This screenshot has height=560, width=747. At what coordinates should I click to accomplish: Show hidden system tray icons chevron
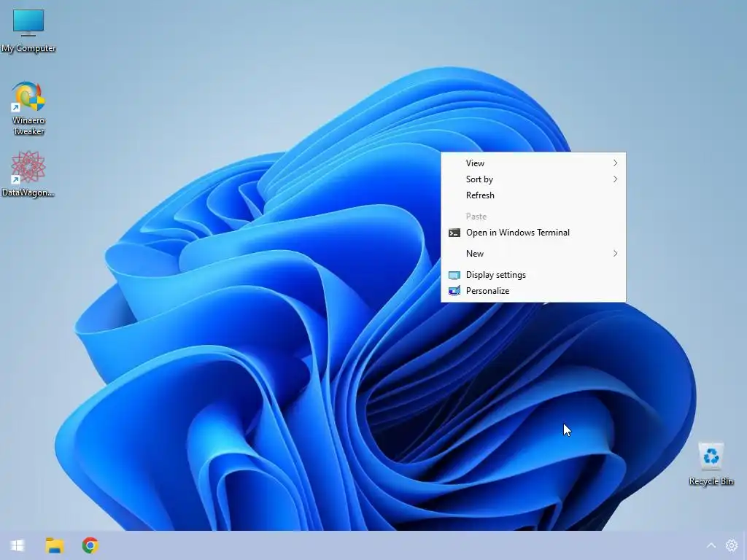(x=711, y=545)
